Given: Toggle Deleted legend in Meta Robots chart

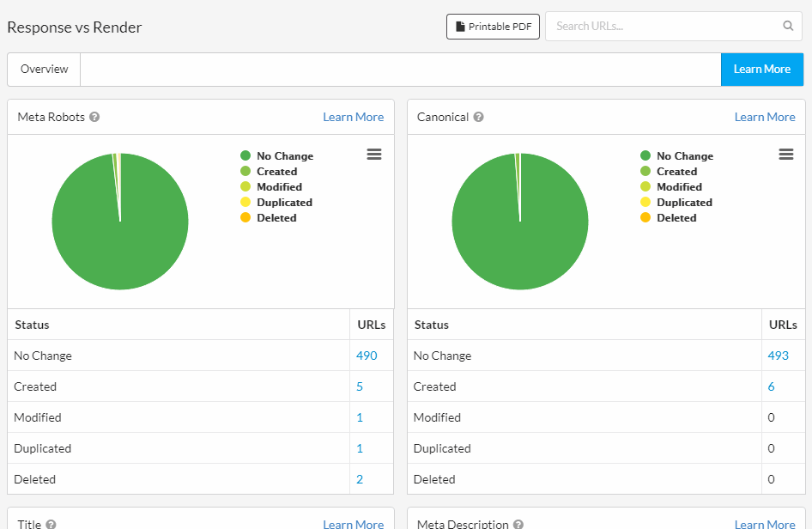Looking at the screenshot, I should pyautogui.click(x=269, y=218).
